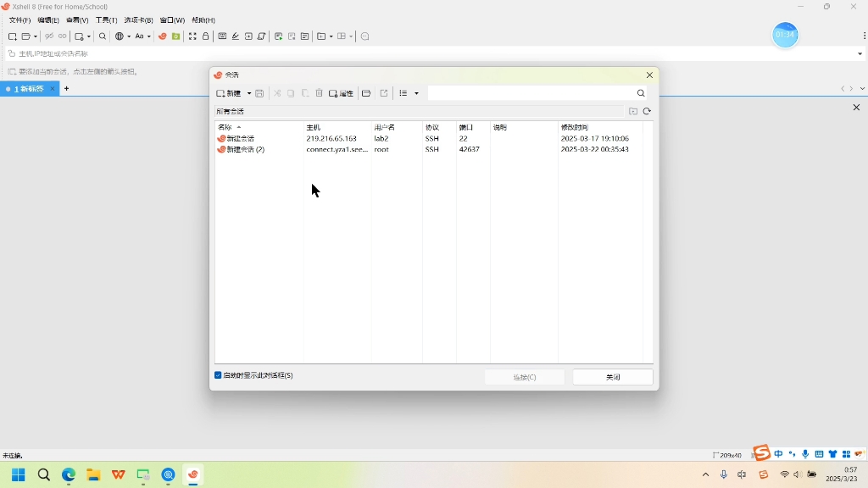Open the View (查看) menu
Viewport: 868px width, 488px height.
[x=77, y=20]
